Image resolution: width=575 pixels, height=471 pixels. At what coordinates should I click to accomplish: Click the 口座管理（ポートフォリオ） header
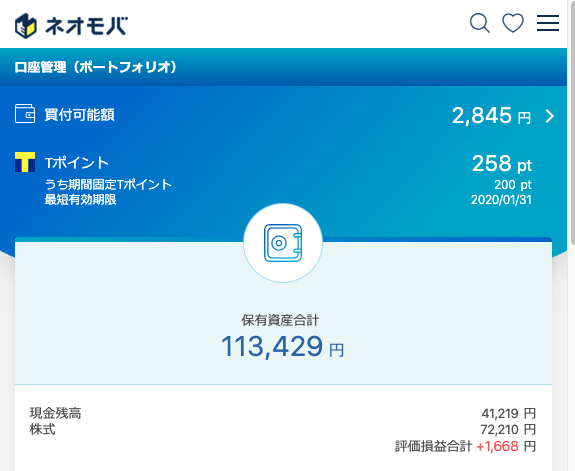click(x=96, y=67)
